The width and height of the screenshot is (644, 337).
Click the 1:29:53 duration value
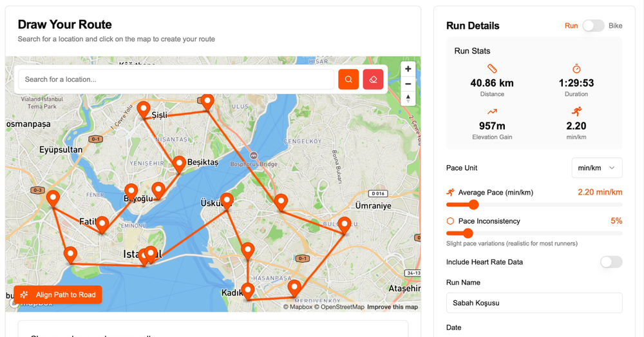[576, 83]
